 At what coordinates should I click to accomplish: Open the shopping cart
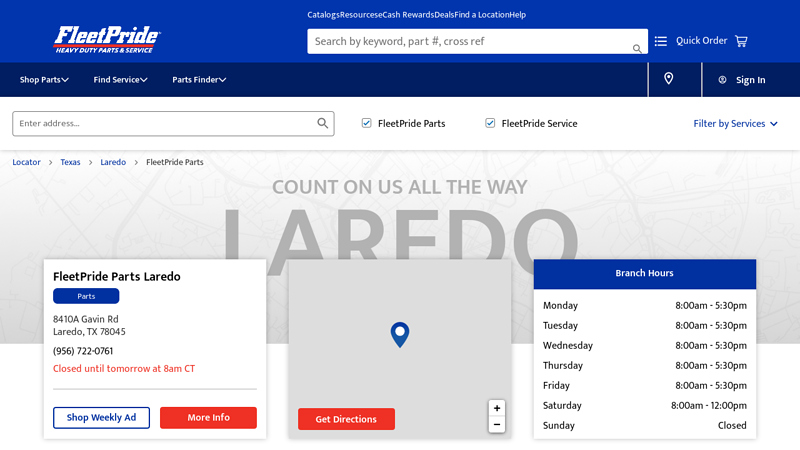741,41
